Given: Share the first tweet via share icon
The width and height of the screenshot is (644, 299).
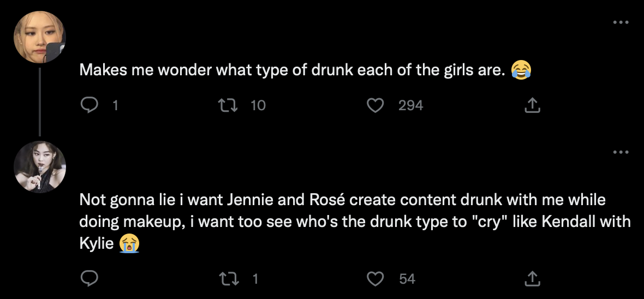Looking at the screenshot, I should click(x=532, y=105).
